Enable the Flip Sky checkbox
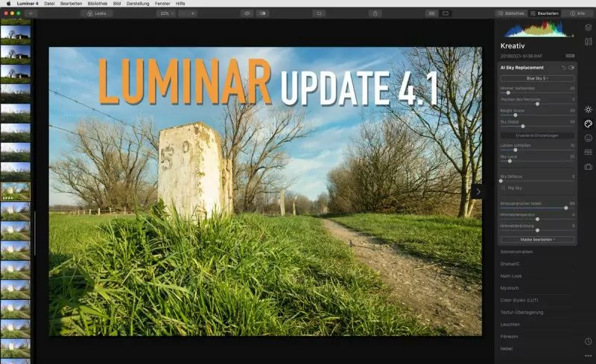The width and height of the screenshot is (596, 364). click(504, 188)
